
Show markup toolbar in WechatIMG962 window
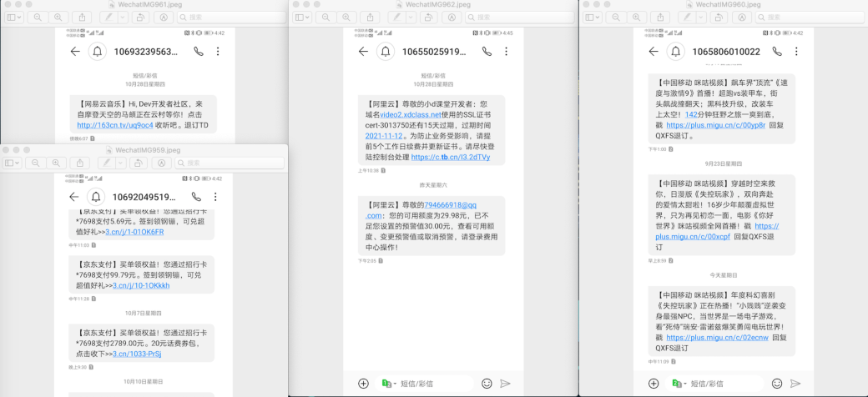click(452, 18)
